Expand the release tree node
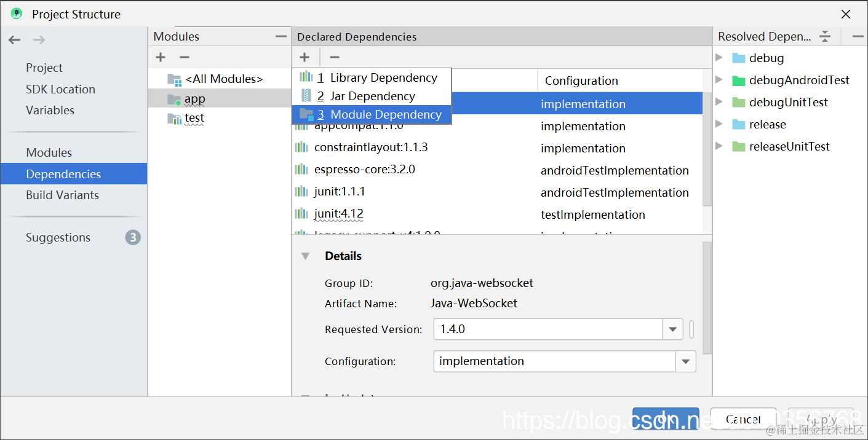The height and width of the screenshot is (440, 868). [719, 124]
